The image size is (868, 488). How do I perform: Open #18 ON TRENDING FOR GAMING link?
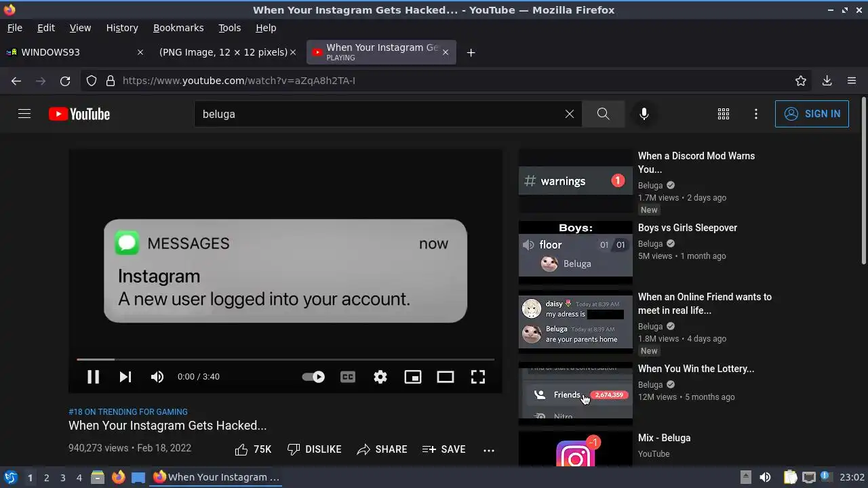coord(128,411)
